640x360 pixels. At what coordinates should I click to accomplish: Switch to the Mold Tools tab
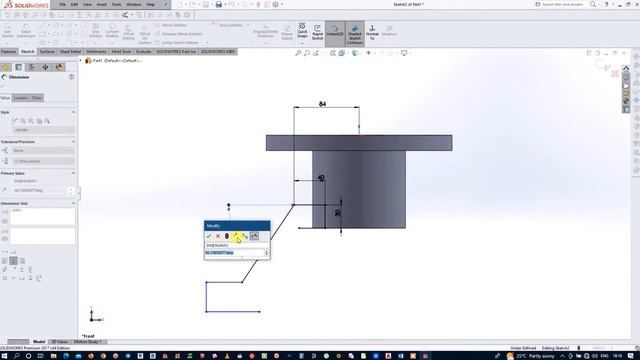(x=121, y=52)
